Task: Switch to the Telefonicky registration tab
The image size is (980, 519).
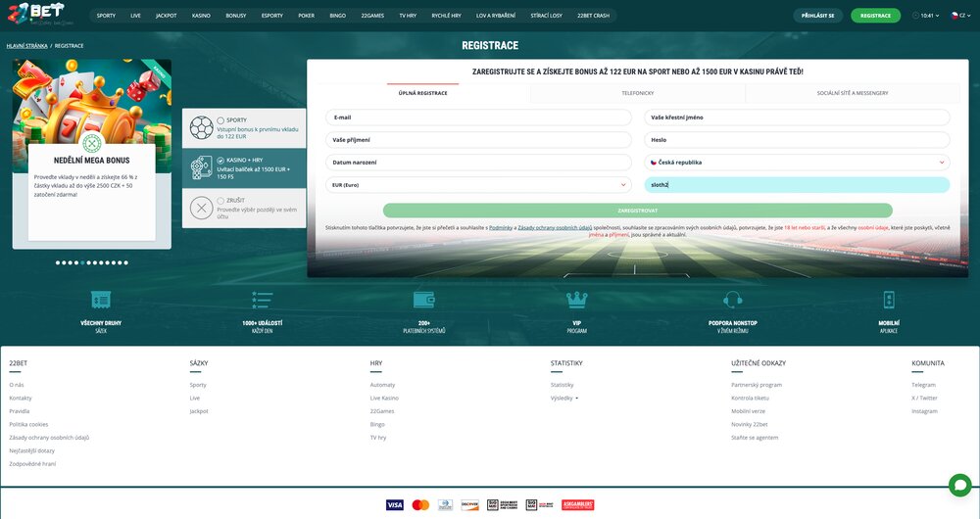Action: [637, 93]
